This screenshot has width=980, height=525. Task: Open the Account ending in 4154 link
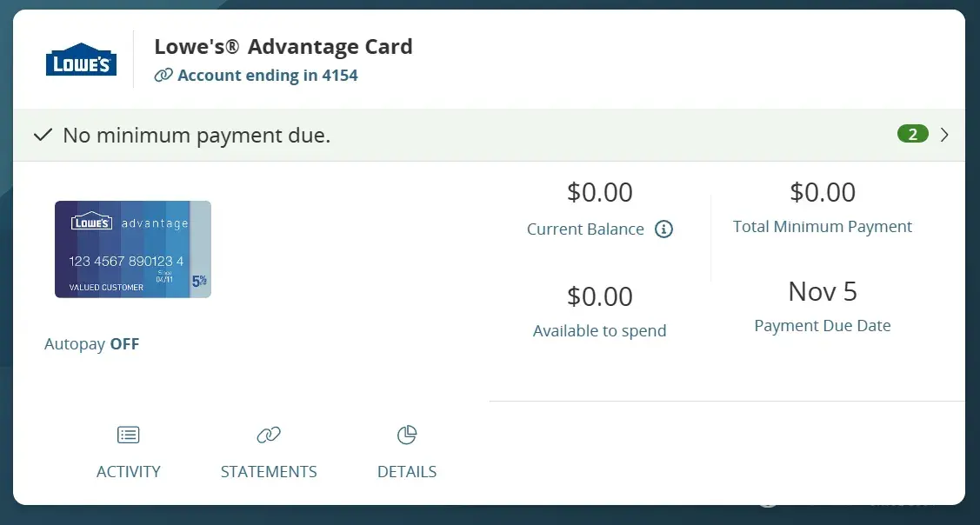coord(267,76)
